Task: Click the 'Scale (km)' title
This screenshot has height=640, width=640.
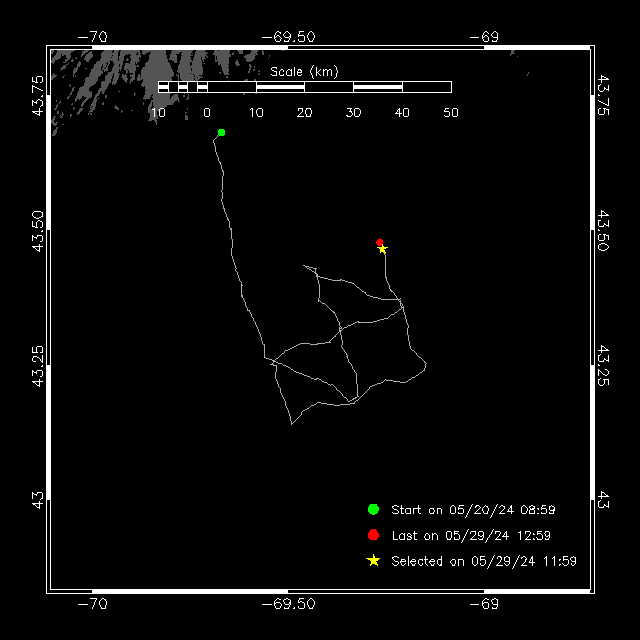Action: 304,72
